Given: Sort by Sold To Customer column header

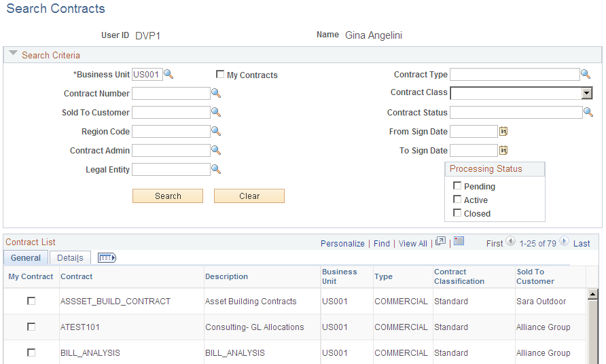Looking at the screenshot, I should (x=535, y=276).
